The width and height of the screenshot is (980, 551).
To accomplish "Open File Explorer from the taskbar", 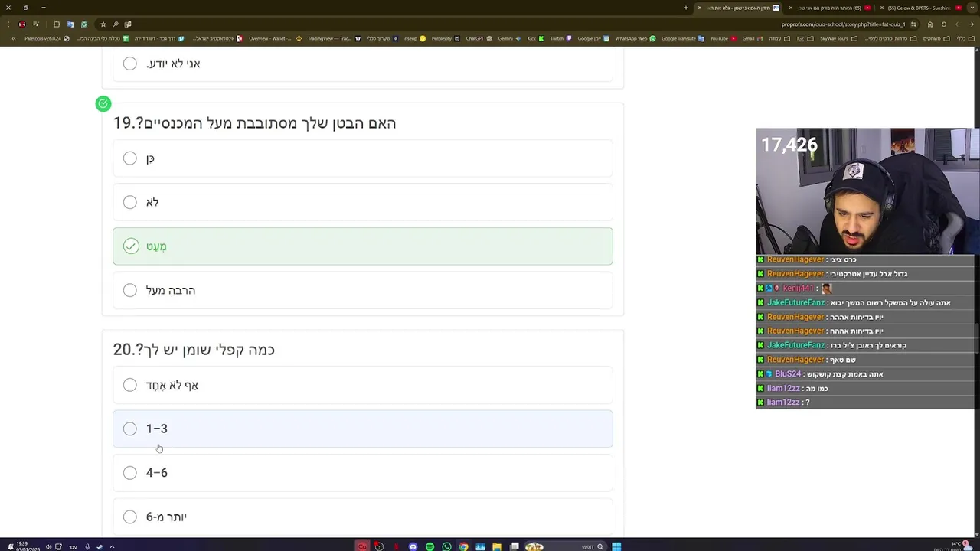I will (x=497, y=546).
